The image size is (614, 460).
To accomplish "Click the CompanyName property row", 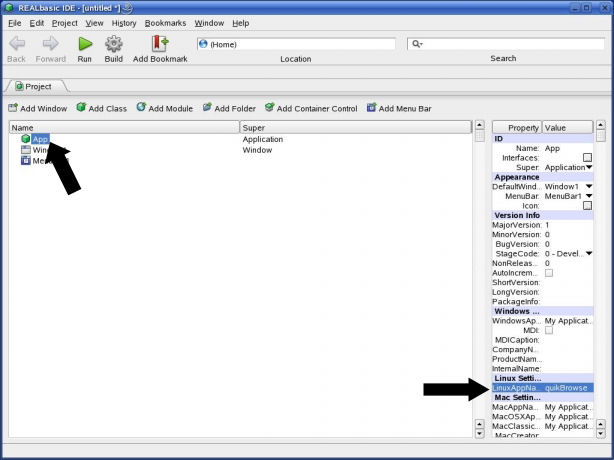I will [542, 350].
